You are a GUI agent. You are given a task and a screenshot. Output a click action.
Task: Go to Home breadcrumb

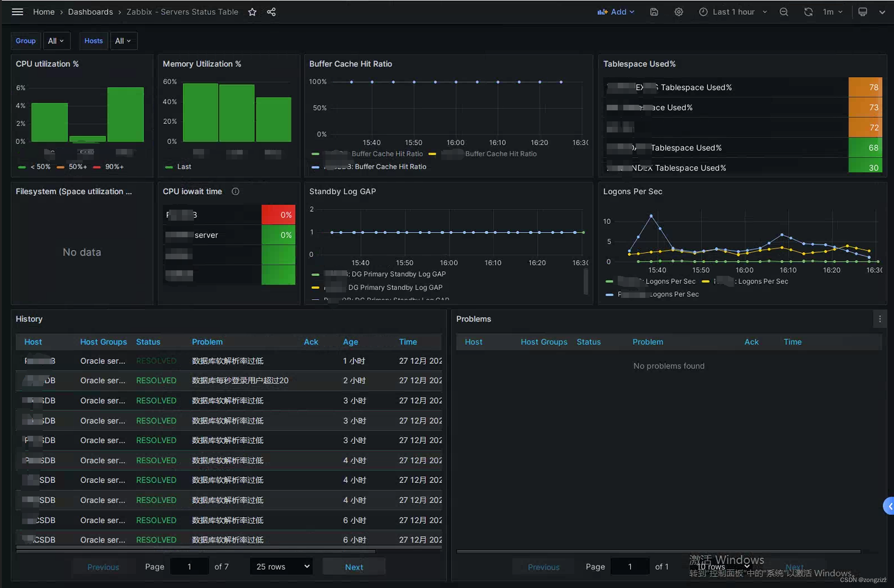click(x=44, y=12)
